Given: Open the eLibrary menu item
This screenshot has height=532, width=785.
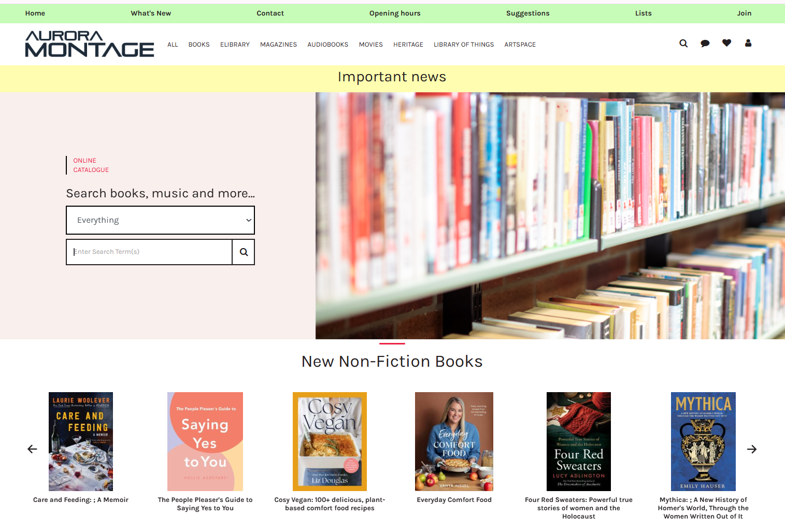Looking at the screenshot, I should coord(235,45).
